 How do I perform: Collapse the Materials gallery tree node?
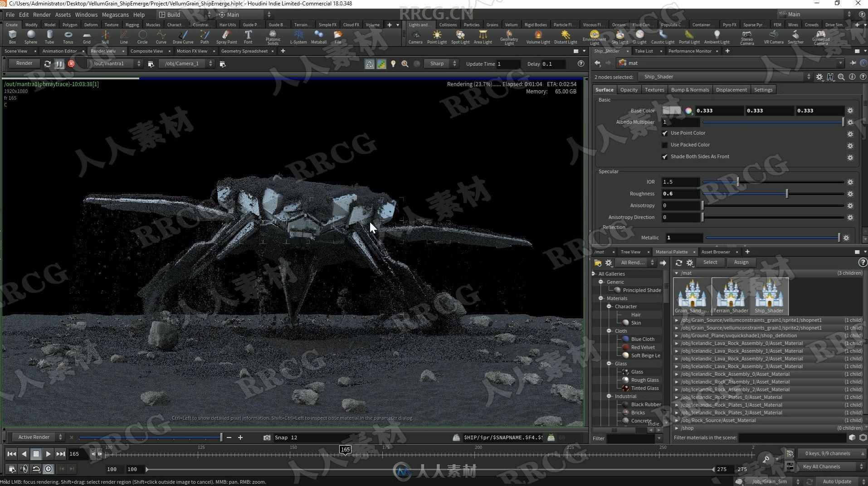tap(601, 298)
